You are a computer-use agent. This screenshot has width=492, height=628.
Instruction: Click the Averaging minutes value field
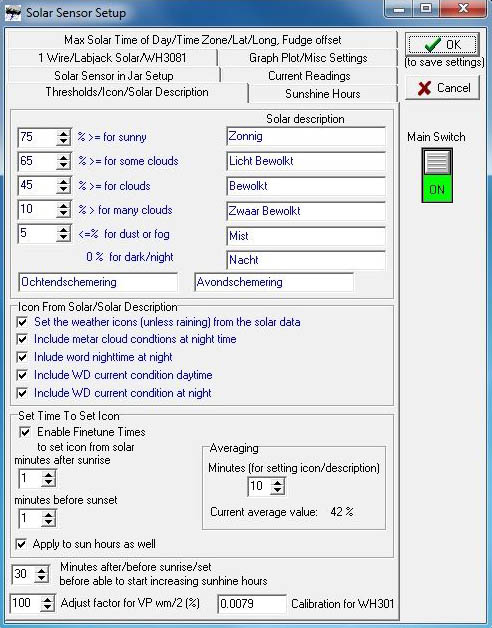pyautogui.click(x=259, y=486)
